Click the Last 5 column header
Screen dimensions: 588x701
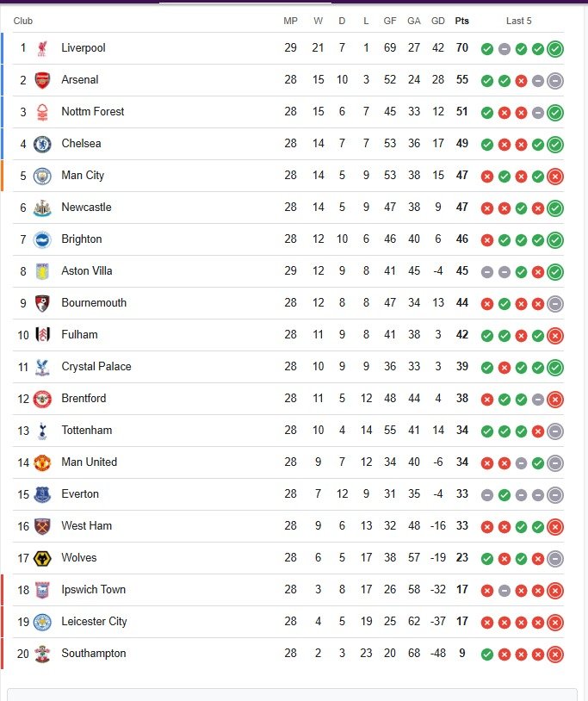click(519, 21)
